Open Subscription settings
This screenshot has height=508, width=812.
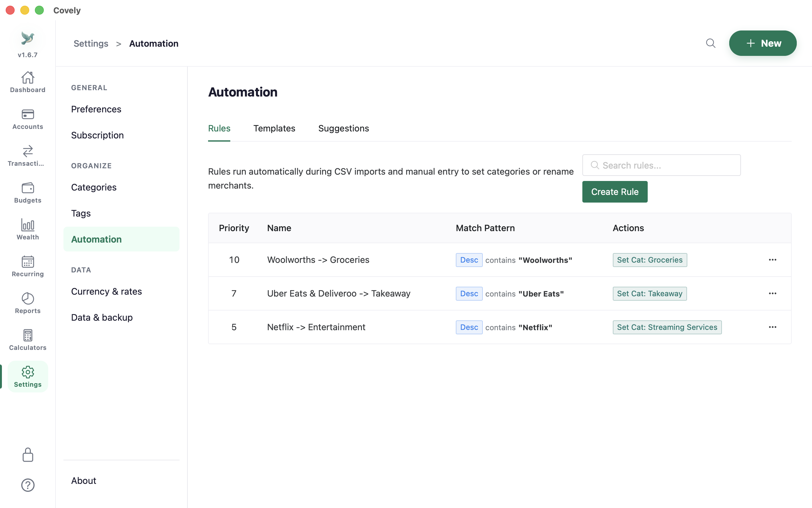(x=121, y=135)
